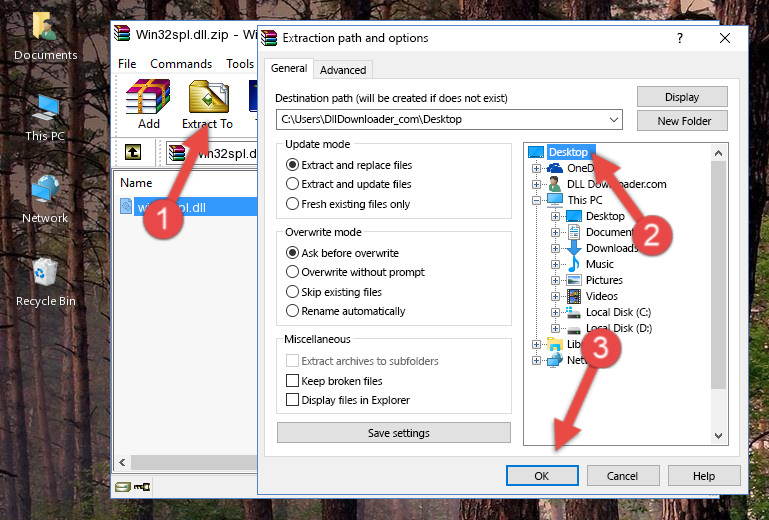Expand the Downloads tree node
This screenshot has height=520, width=769.
pyautogui.click(x=555, y=248)
